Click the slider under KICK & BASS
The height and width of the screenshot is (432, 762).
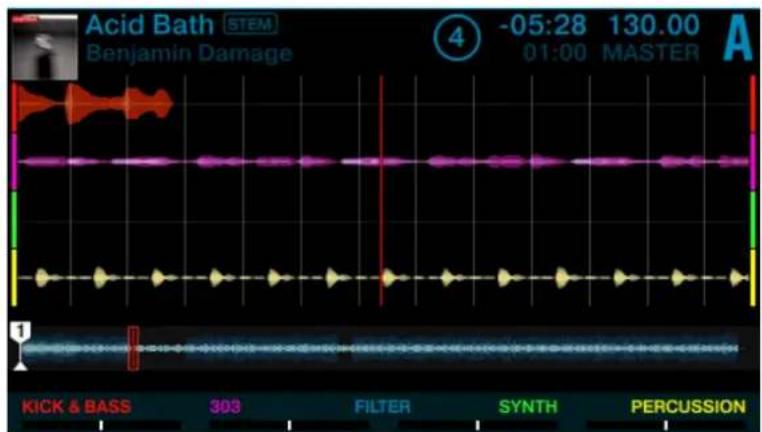click(101, 426)
